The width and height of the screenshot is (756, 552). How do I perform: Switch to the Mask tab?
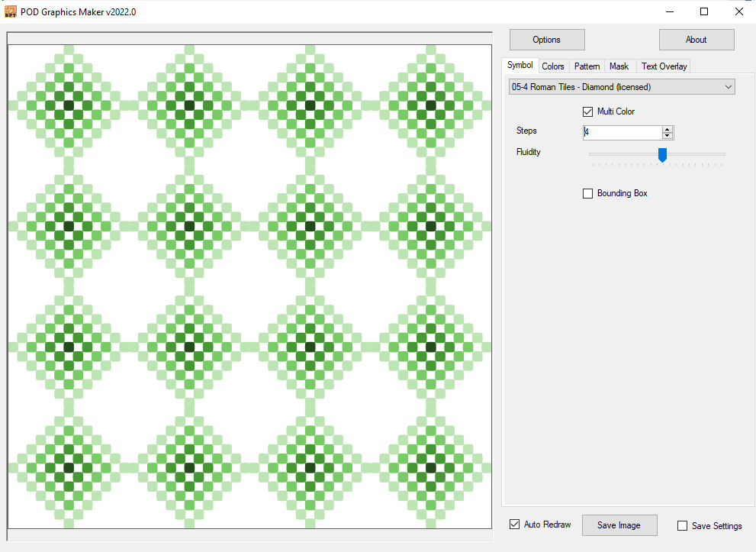coord(619,66)
